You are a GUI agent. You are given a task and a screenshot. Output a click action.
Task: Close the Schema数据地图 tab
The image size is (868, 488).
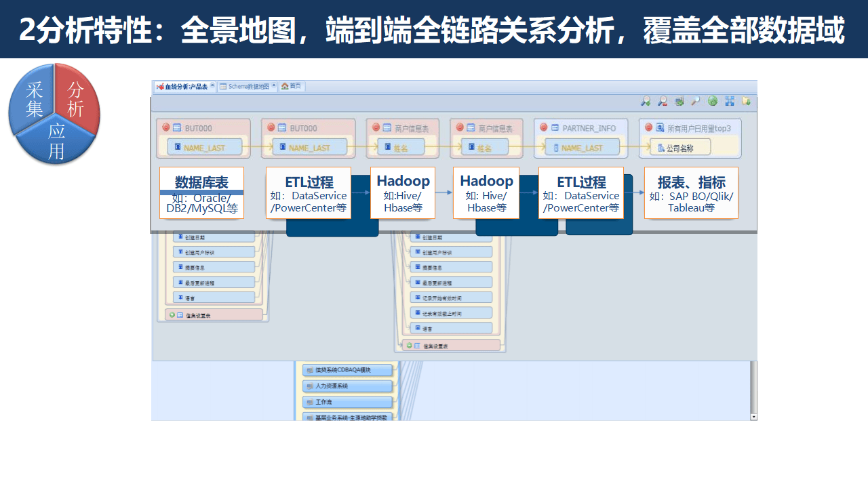[x=274, y=86]
